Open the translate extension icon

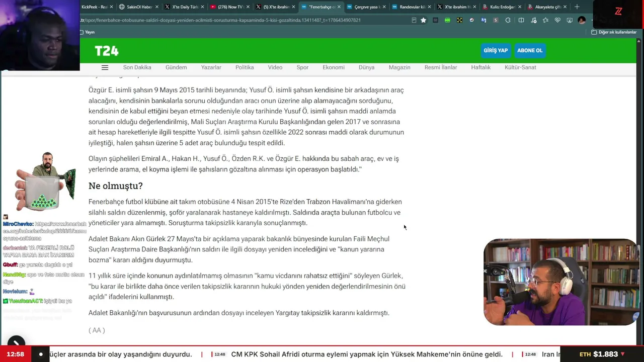click(484, 20)
